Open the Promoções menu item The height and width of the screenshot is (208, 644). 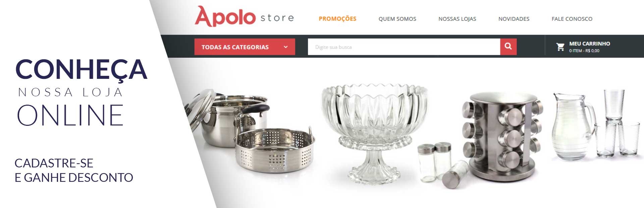pyautogui.click(x=337, y=19)
